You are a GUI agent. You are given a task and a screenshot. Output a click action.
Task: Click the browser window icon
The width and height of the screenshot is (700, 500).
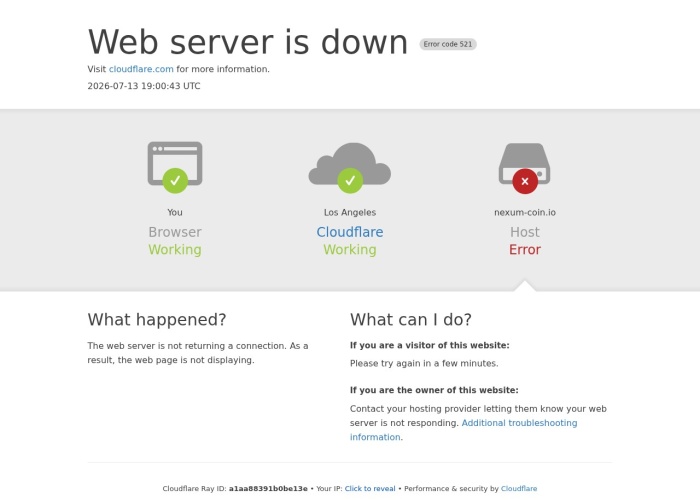pyautogui.click(x=175, y=163)
